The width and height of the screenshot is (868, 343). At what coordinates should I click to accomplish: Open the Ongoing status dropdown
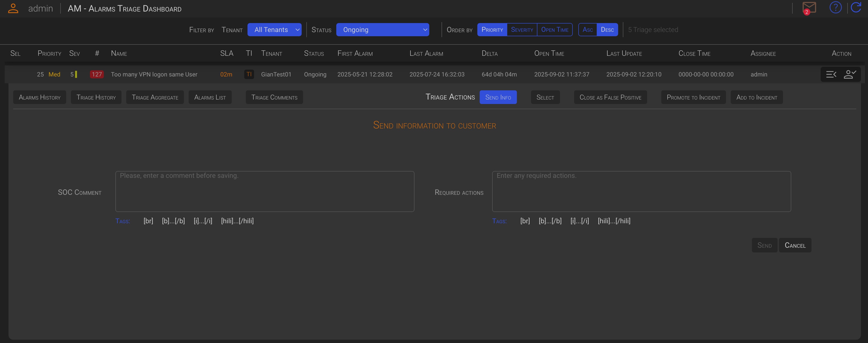pyautogui.click(x=382, y=30)
